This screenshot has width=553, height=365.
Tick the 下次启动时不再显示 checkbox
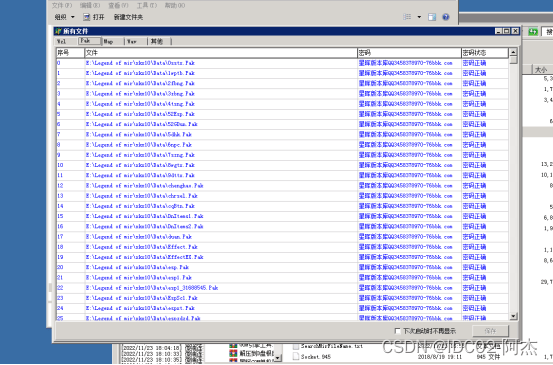(397, 331)
